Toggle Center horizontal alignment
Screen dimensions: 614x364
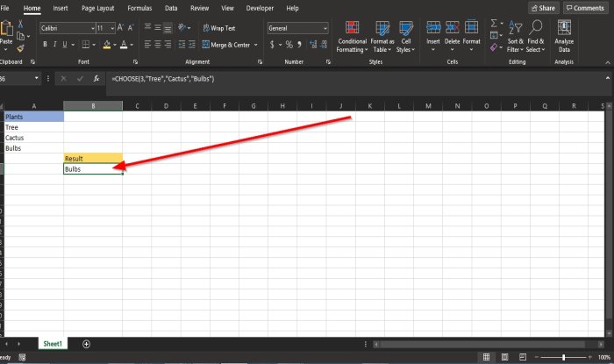click(157, 45)
